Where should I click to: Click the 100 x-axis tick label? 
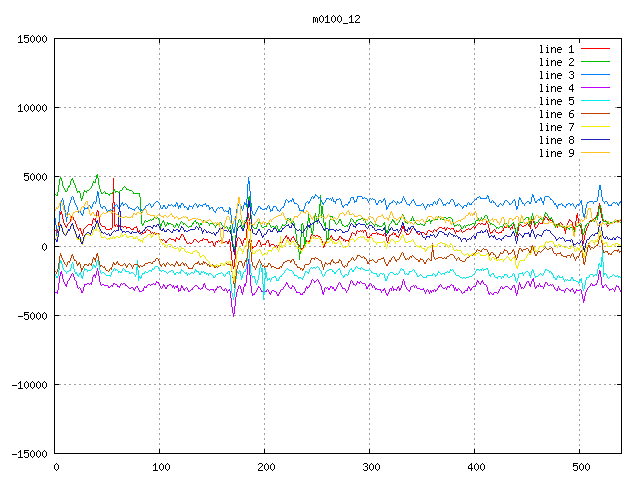click(x=160, y=467)
